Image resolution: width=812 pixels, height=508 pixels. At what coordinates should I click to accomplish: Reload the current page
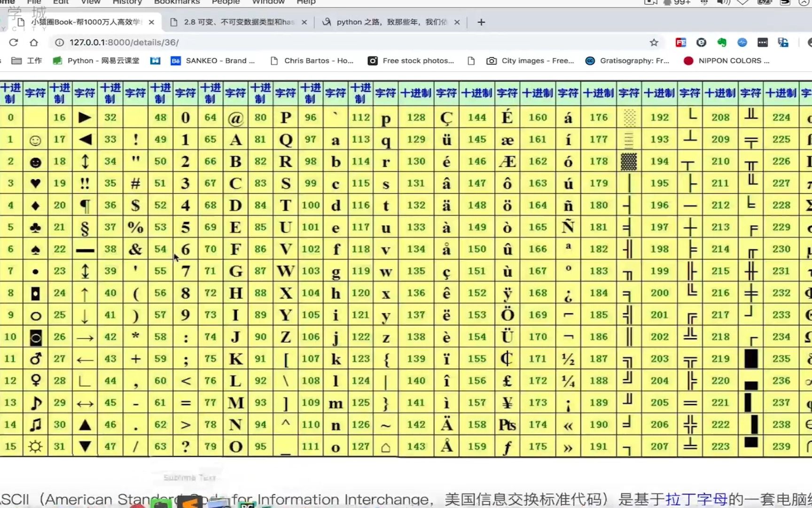(x=13, y=42)
